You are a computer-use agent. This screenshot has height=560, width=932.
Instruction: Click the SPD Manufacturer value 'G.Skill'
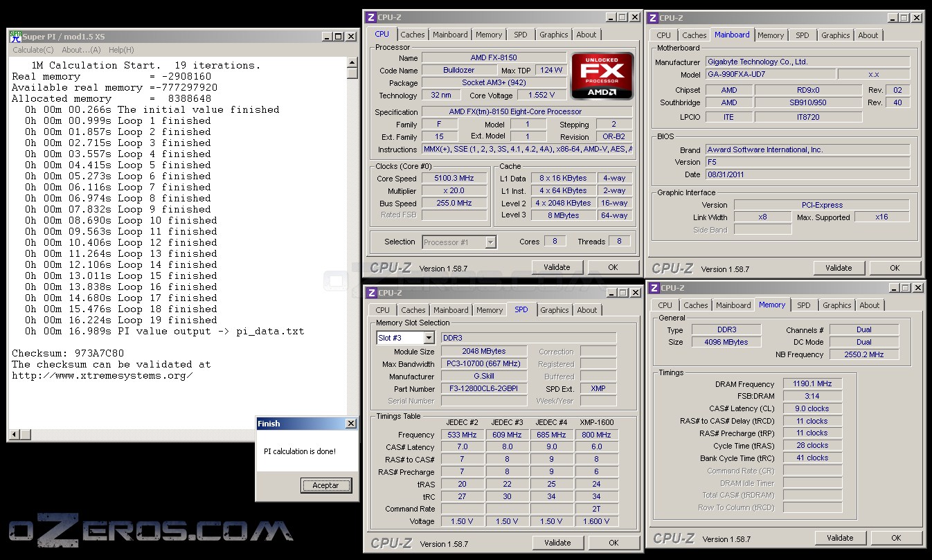484,376
